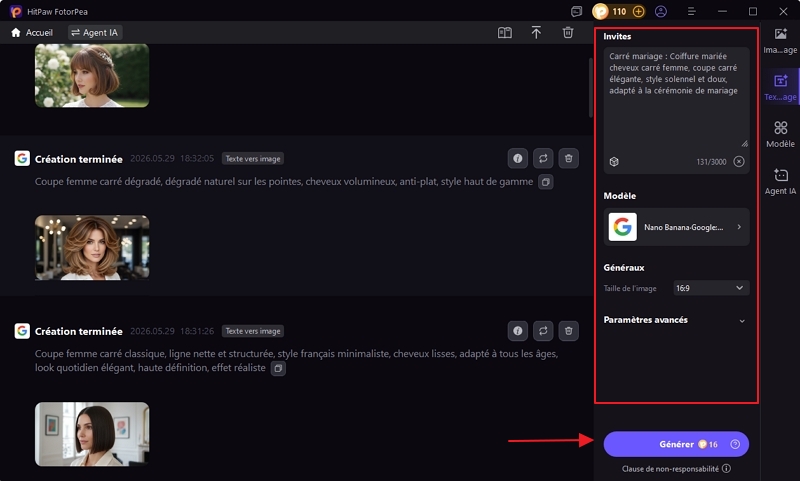Copy the carré classique prompt text
800x481 pixels.
click(x=278, y=368)
